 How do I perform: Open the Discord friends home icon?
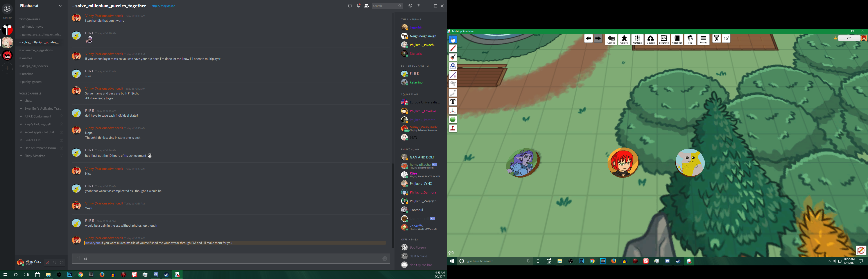coord(7,9)
